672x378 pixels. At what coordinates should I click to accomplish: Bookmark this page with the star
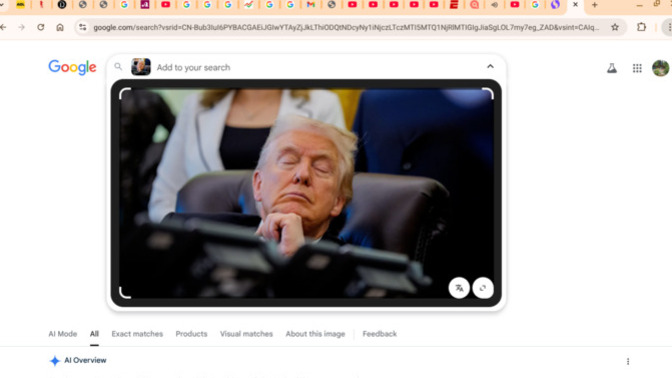(615, 27)
